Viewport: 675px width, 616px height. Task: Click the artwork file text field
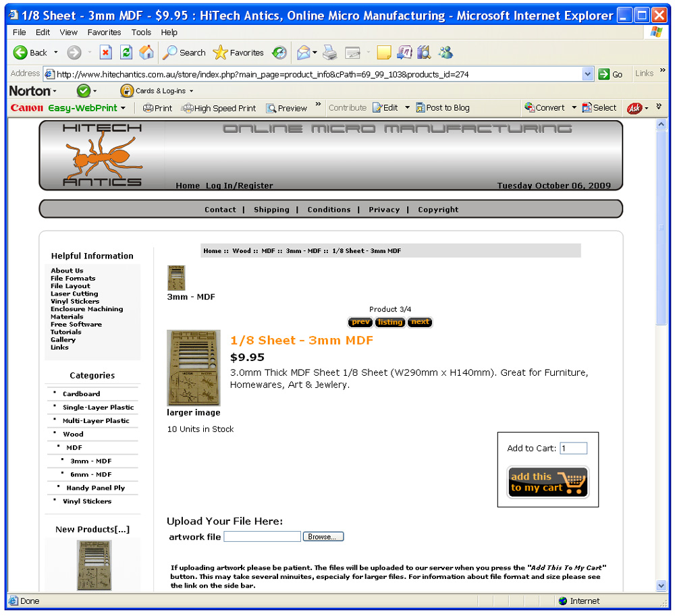262,536
